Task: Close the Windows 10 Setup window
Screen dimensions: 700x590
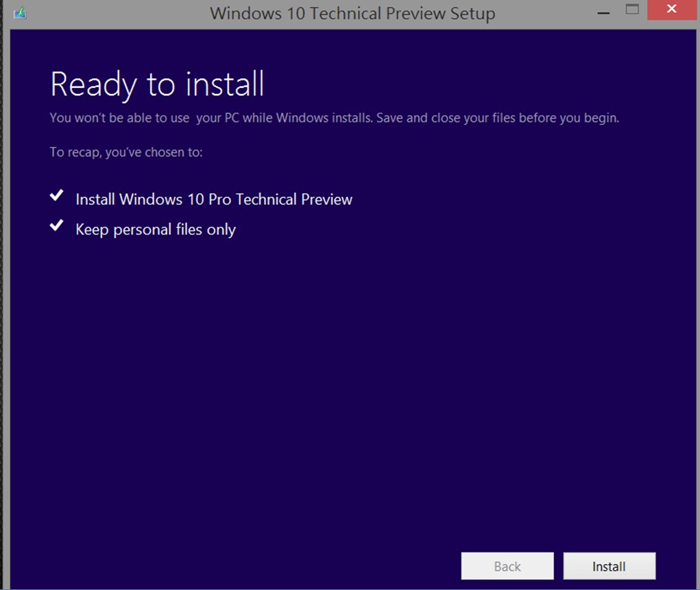Action: pyautogui.click(x=671, y=9)
